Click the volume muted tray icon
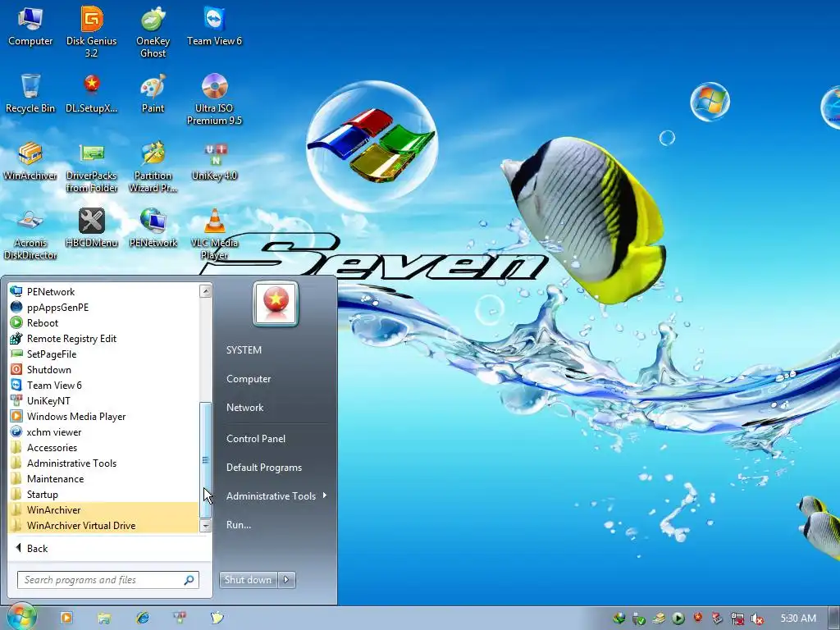Viewport: 840px width, 630px height. pos(756,619)
